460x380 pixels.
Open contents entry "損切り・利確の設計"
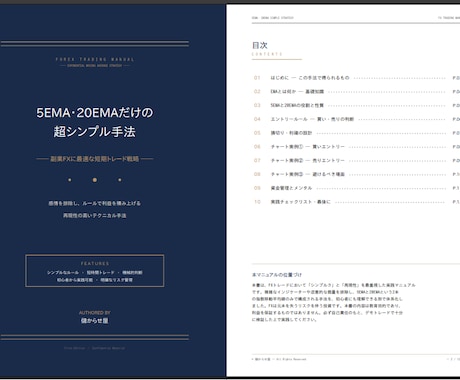pyautogui.click(x=291, y=133)
